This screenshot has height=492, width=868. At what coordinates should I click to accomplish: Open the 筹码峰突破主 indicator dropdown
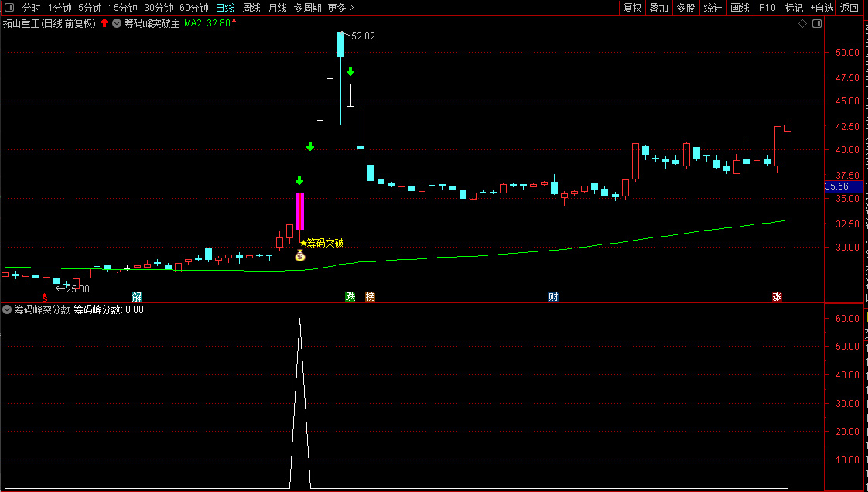(x=117, y=23)
